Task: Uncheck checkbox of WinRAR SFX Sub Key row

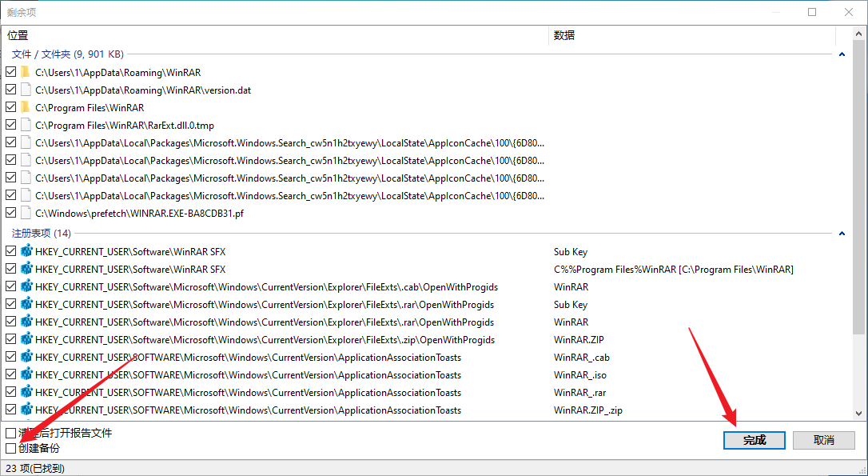Action: click(10, 251)
